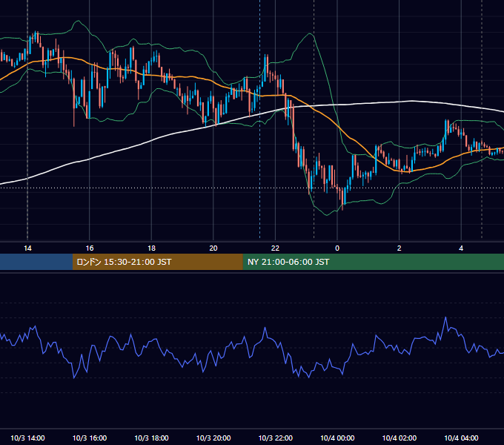Image resolution: width=504 pixels, height=445 pixels.
Task: Click hour label 14 on chart axis
Action: tap(27, 248)
